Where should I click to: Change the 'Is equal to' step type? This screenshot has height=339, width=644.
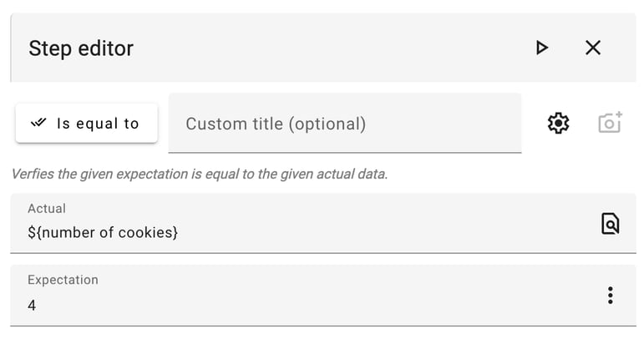tap(86, 124)
